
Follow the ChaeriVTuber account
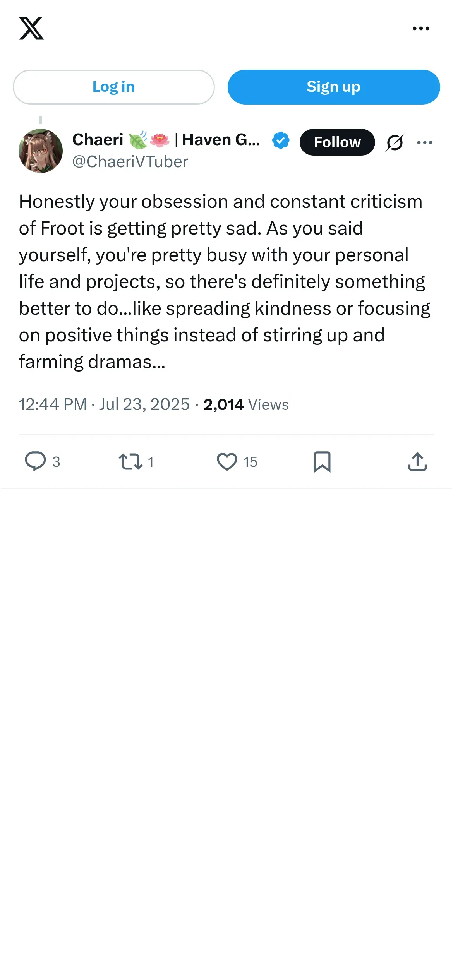coord(337,142)
